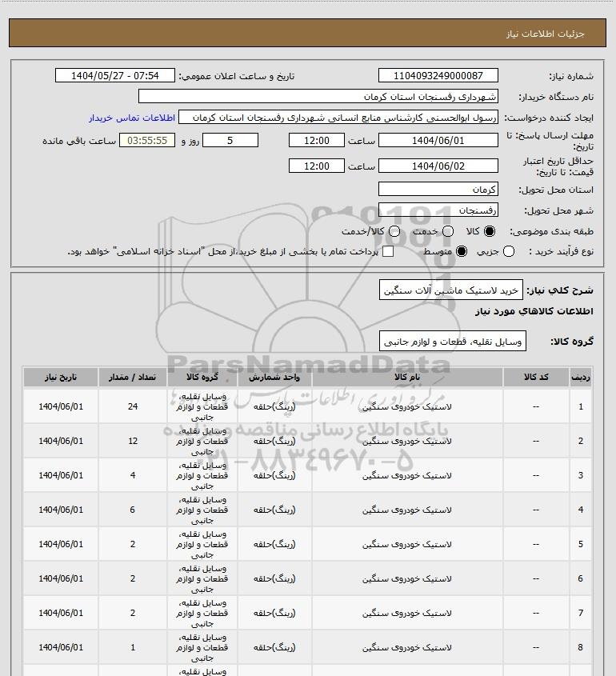Click the کد کالا column header

click(536, 378)
